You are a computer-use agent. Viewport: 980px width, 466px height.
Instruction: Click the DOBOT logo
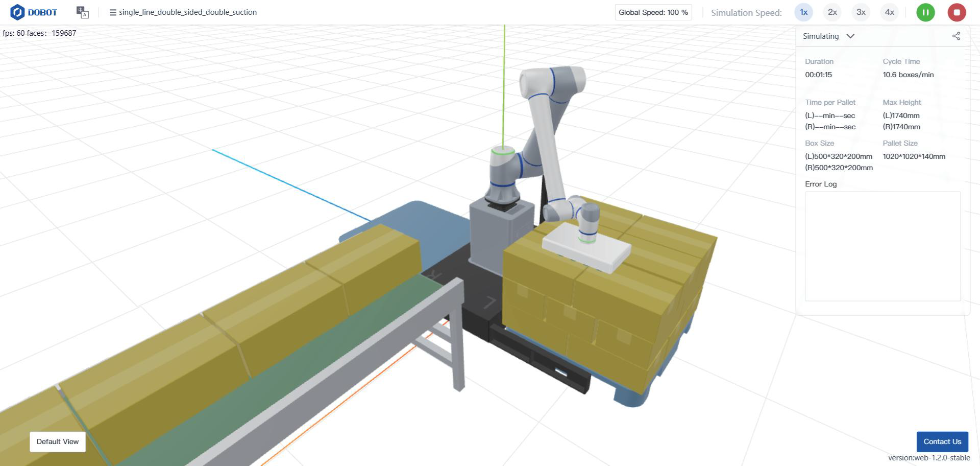(34, 12)
